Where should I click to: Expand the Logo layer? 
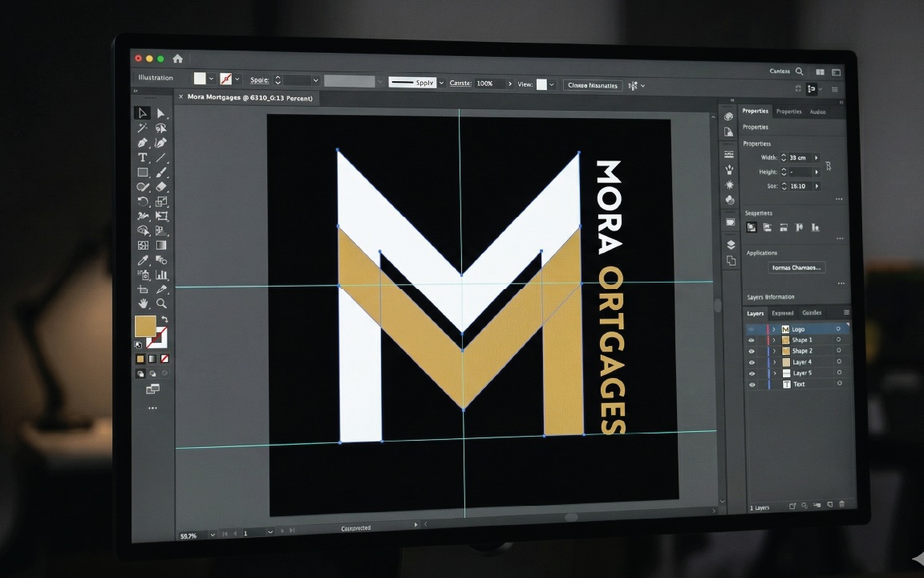click(x=774, y=329)
